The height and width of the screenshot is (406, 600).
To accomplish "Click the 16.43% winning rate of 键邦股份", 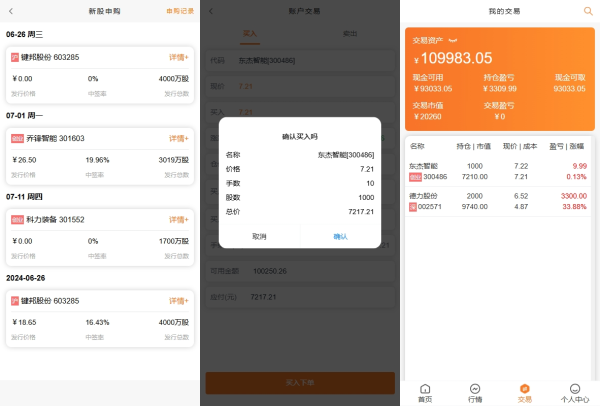I will click(97, 322).
